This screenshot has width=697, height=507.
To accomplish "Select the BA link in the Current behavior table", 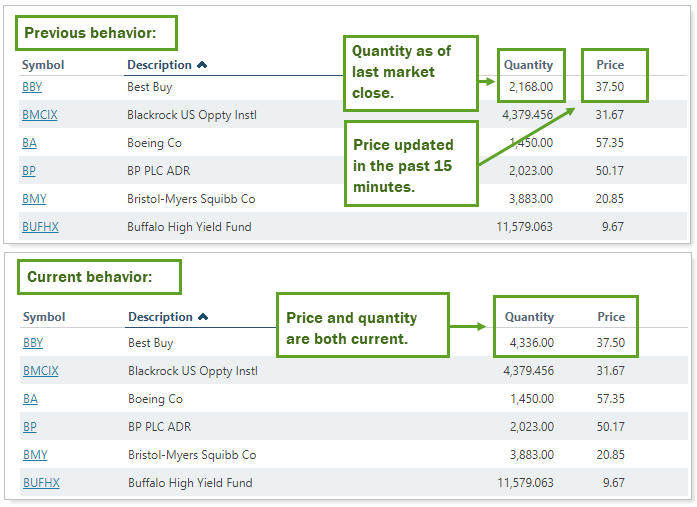I will click(x=30, y=399).
